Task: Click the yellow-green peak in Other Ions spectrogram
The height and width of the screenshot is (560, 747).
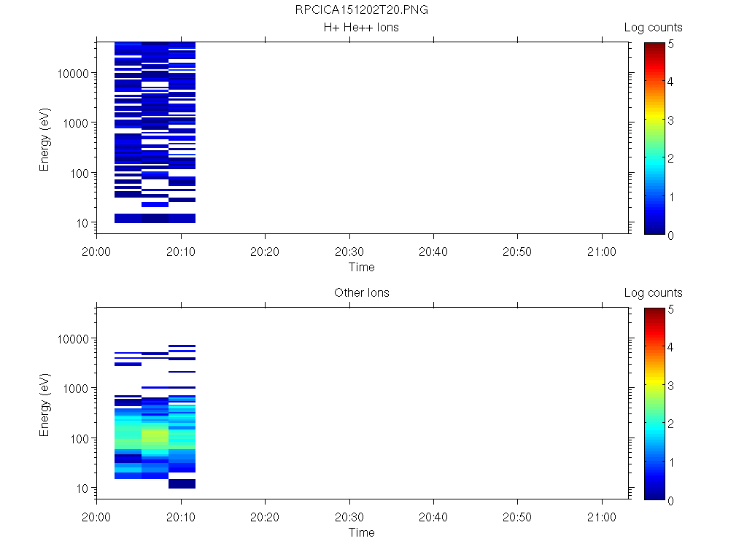Action: coord(155,436)
